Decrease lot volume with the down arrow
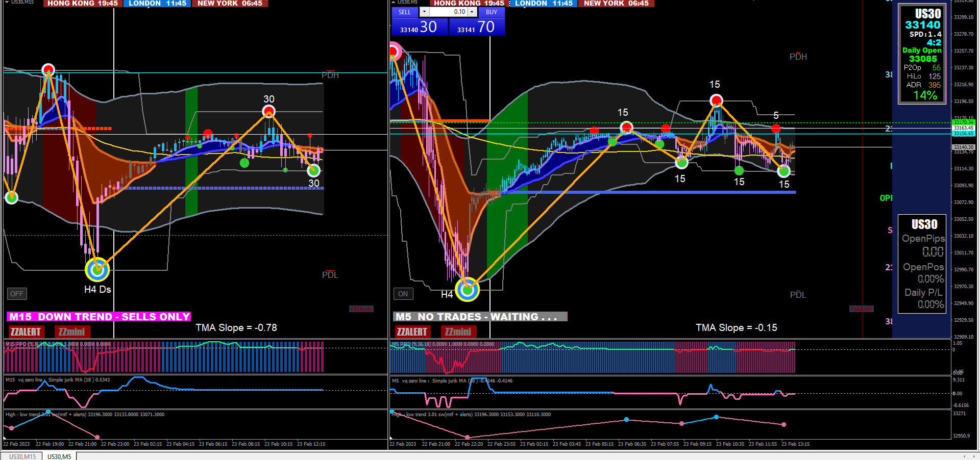Screen dimensions: 980x460 [x=424, y=12]
